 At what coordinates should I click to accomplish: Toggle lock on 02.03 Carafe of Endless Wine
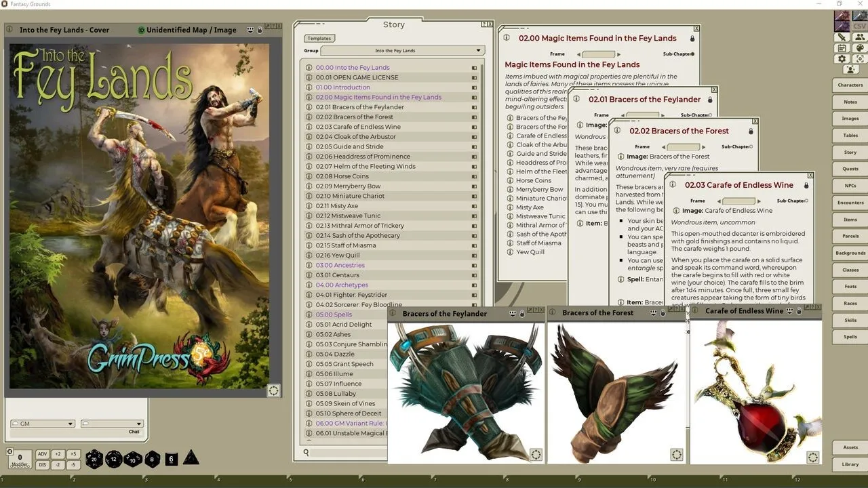click(806, 185)
